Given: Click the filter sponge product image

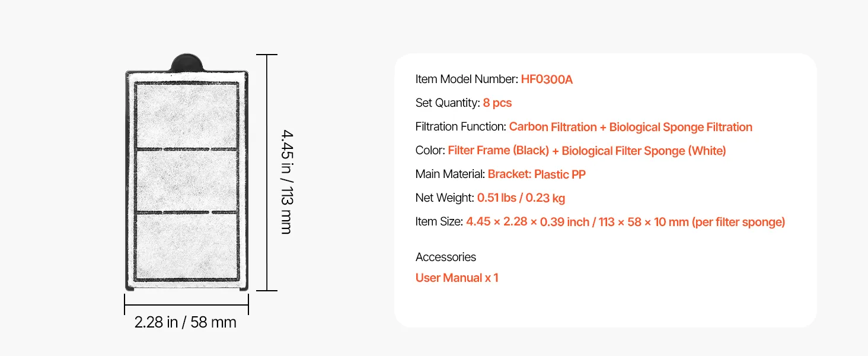Looking at the screenshot, I should click(186, 173).
